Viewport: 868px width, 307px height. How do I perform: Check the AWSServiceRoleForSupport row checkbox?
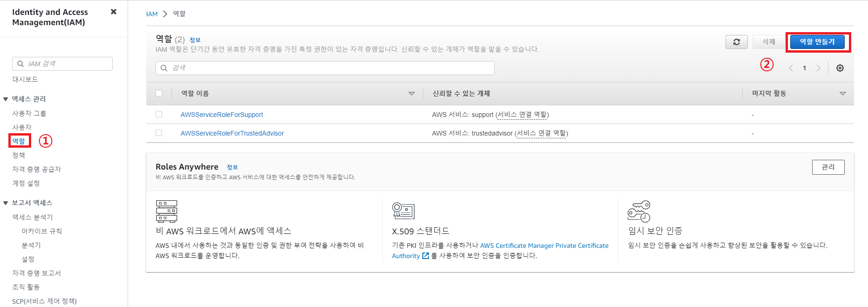159,114
